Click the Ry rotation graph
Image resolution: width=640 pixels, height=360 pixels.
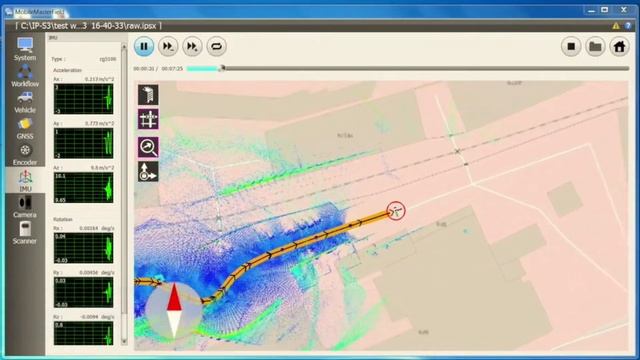[x=83, y=292]
